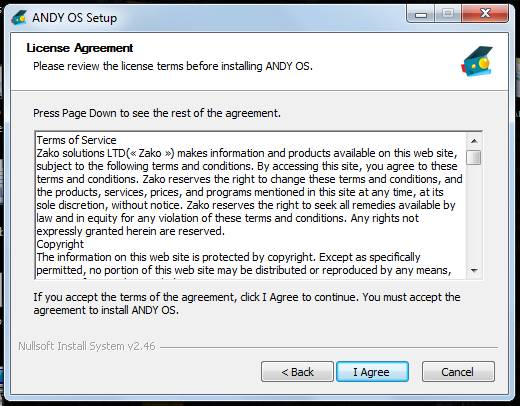
Task: Click the Terms of Service line
Action: coord(76,140)
